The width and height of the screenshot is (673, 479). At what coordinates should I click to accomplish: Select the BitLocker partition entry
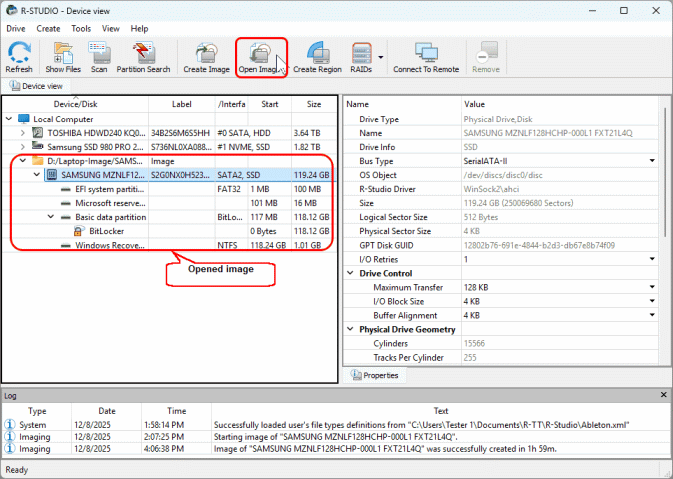tap(108, 230)
